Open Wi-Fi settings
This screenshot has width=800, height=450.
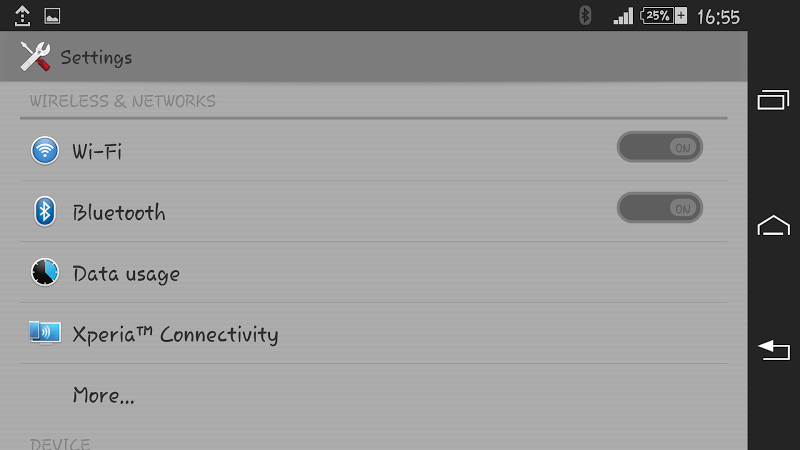98,152
